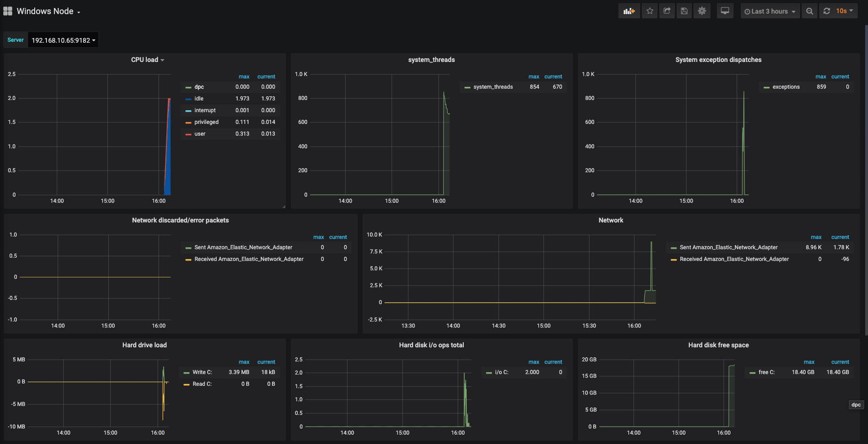868x444 pixels.
Task: Open the Windows Node dashboard picker
Action: 48,11
